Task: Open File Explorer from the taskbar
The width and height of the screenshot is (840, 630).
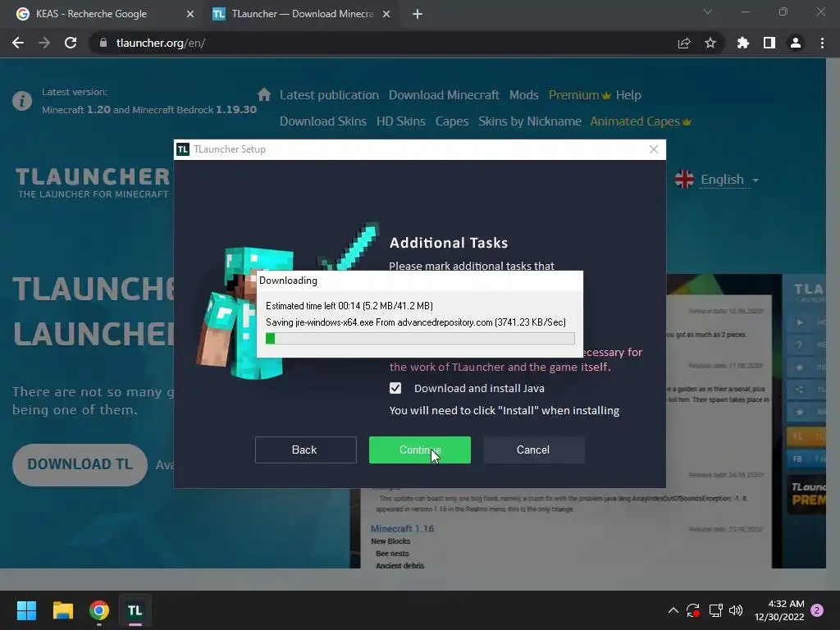Action: pos(62,610)
